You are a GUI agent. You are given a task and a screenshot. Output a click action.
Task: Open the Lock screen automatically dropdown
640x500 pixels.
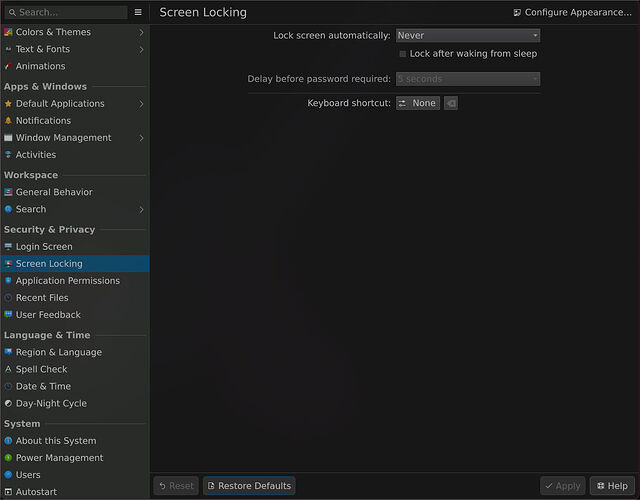point(468,36)
